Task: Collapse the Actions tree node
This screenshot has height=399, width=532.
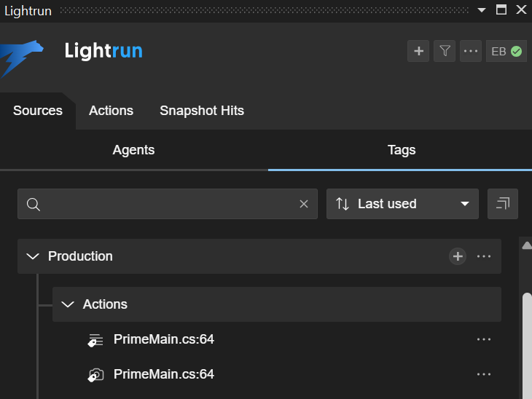Action: 68,304
